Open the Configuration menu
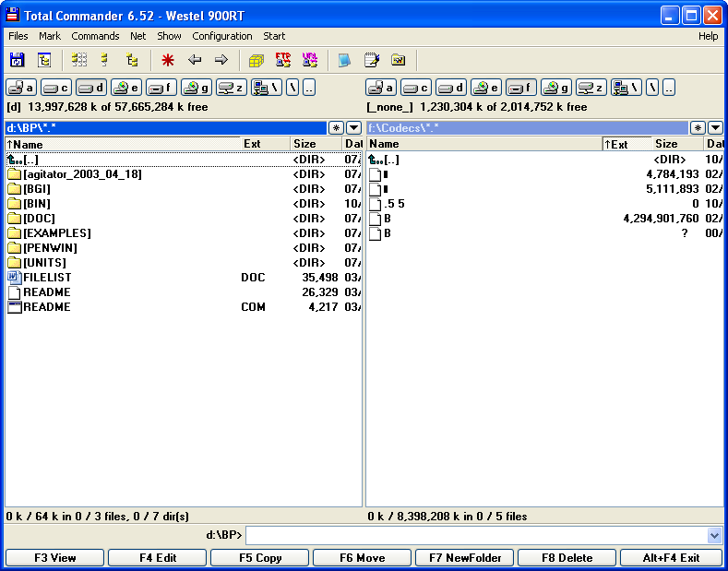This screenshot has height=571, width=728. 221,36
